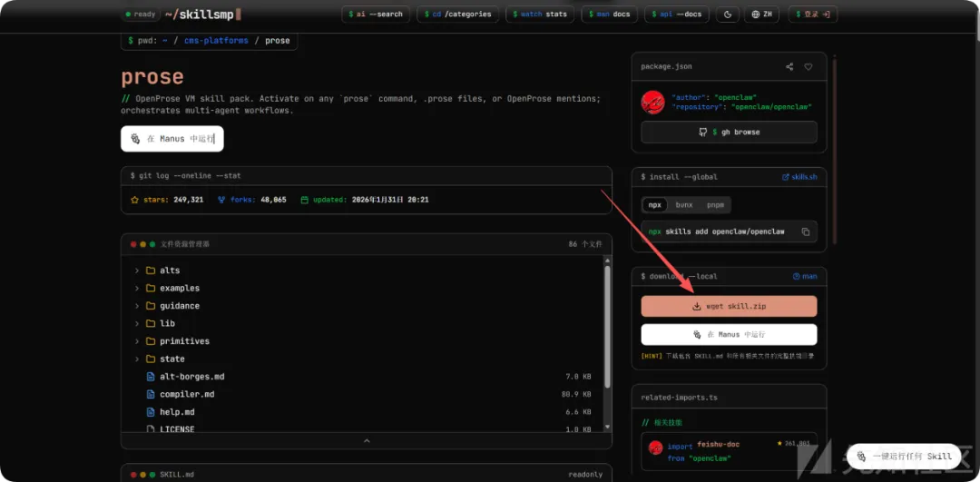Expand the primitives folder
Viewport: 980px width, 482px height.
pos(137,341)
